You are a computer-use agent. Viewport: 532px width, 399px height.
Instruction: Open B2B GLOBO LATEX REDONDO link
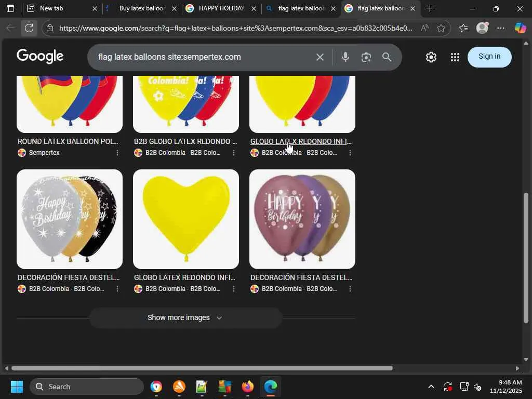(185, 141)
